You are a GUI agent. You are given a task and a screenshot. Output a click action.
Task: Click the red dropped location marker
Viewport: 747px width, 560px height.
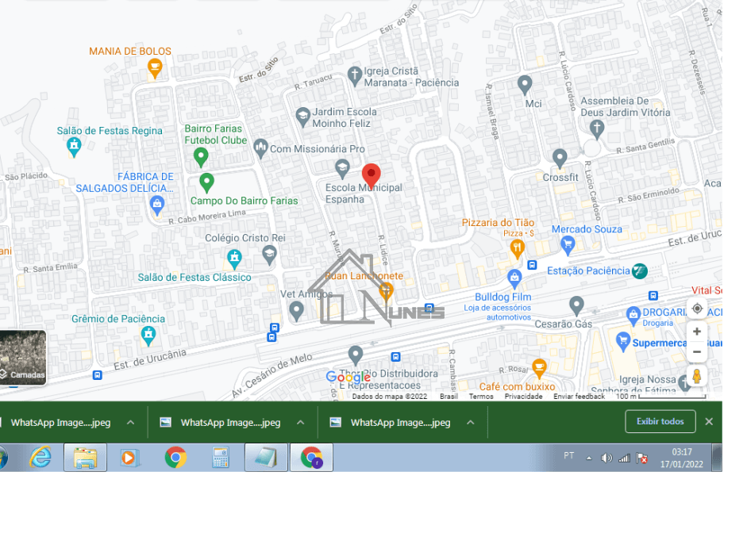point(371,176)
